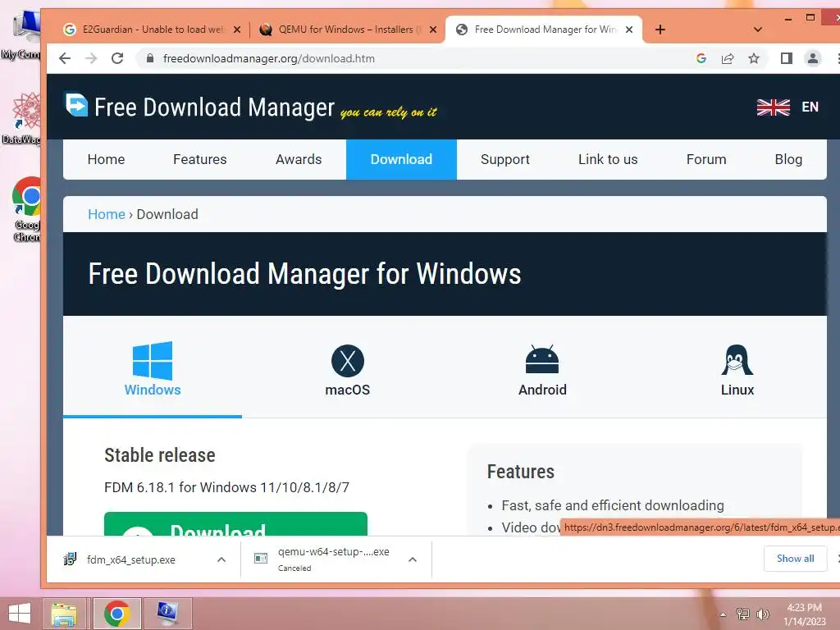Select the Android platform icon

tap(542, 359)
